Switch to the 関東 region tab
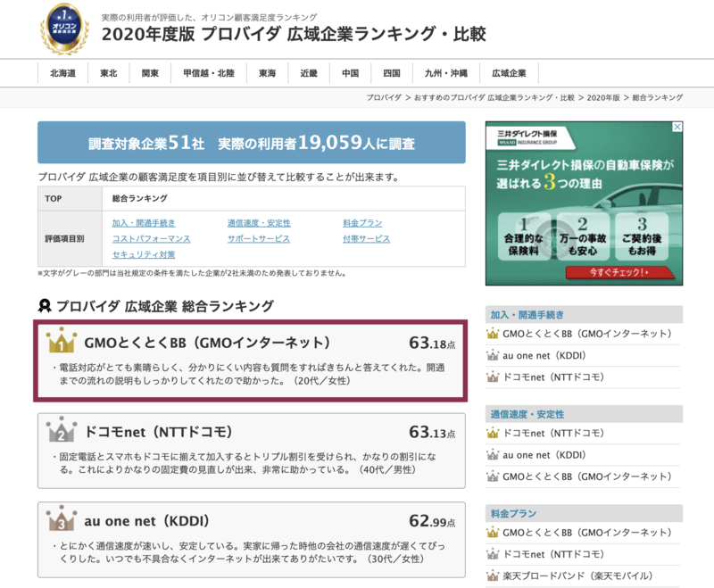Image resolution: width=714 pixels, height=588 pixels. tap(151, 73)
